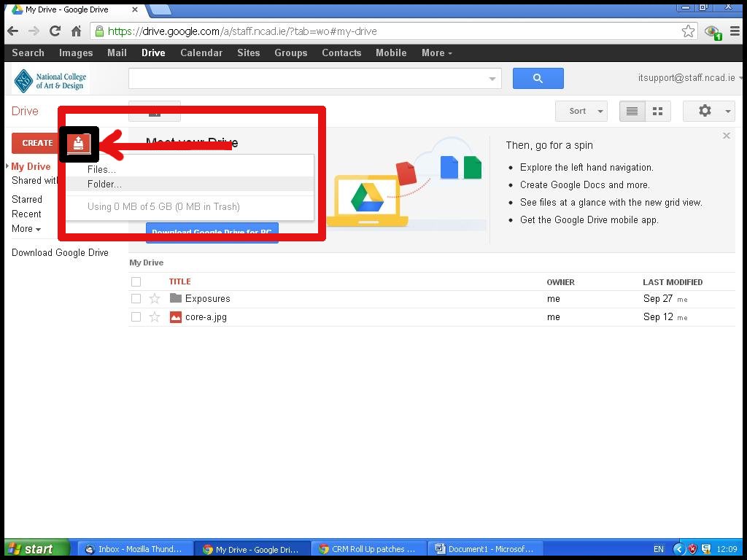Open Starred in sidebar
747x560 pixels.
(x=27, y=200)
